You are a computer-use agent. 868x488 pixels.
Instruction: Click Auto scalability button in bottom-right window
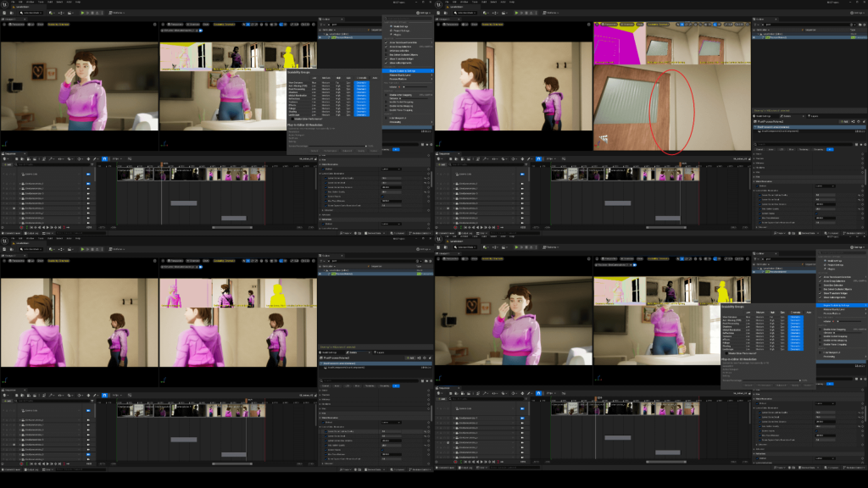click(x=809, y=313)
